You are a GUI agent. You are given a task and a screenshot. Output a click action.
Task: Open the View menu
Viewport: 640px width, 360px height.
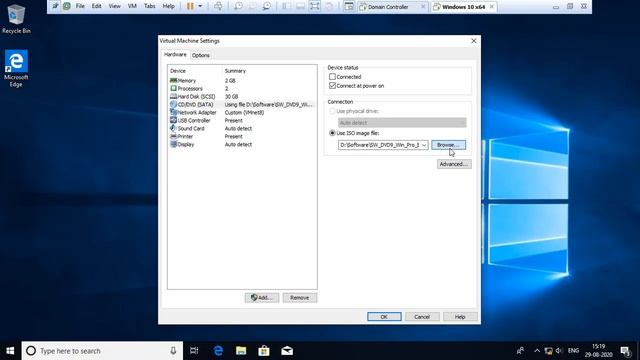pyautogui.click(x=115, y=6)
